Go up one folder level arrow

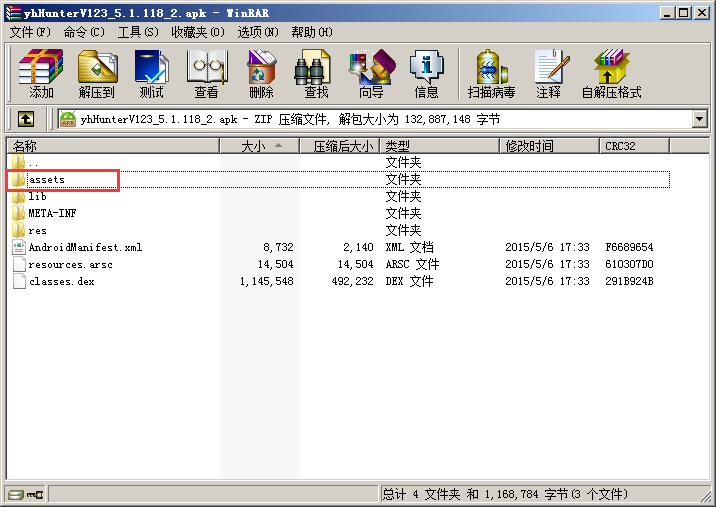click(x=26, y=120)
